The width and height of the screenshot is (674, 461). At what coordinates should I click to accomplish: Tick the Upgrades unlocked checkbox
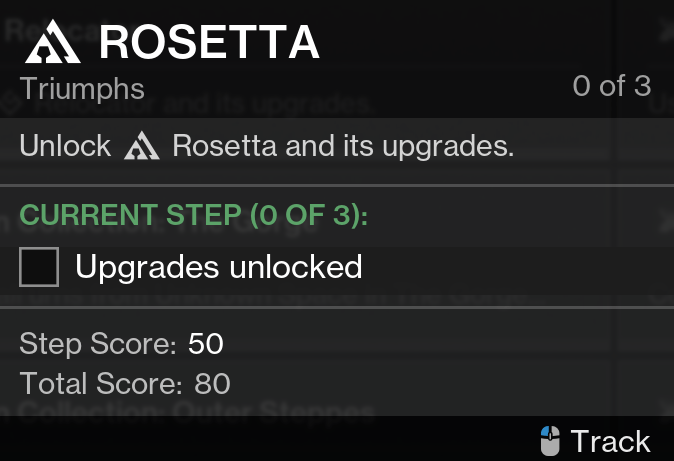click(x=39, y=267)
